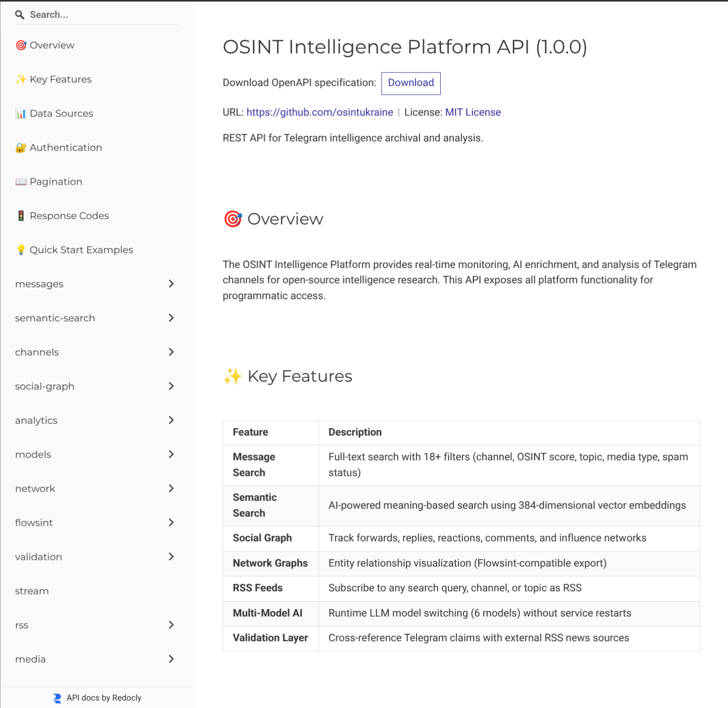Expand the flowsint section arrow
The width and height of the screenshot is (728, 708).
pyautogui.click(x=171, y=522)
